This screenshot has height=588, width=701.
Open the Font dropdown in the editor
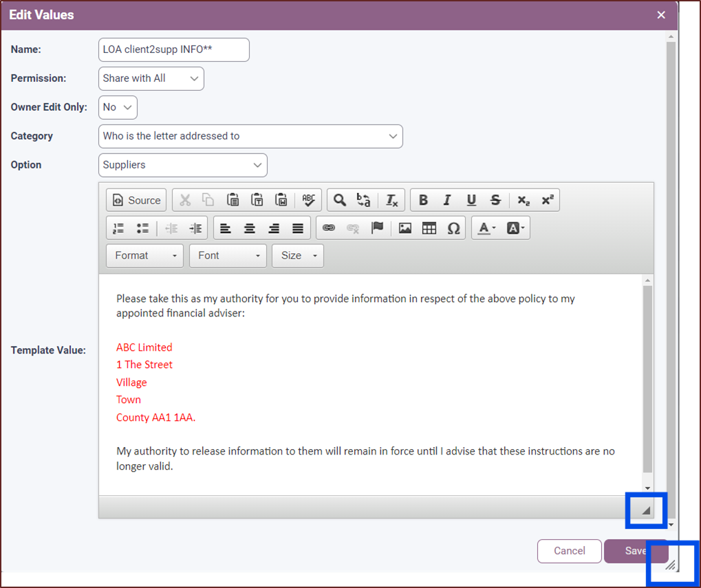coord(227,255)
